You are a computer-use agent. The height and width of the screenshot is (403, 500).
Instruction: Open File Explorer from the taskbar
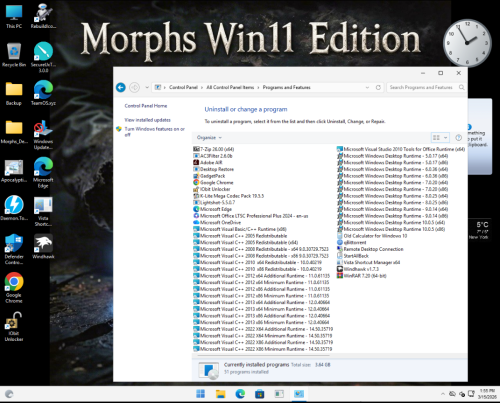pos(220,394)
